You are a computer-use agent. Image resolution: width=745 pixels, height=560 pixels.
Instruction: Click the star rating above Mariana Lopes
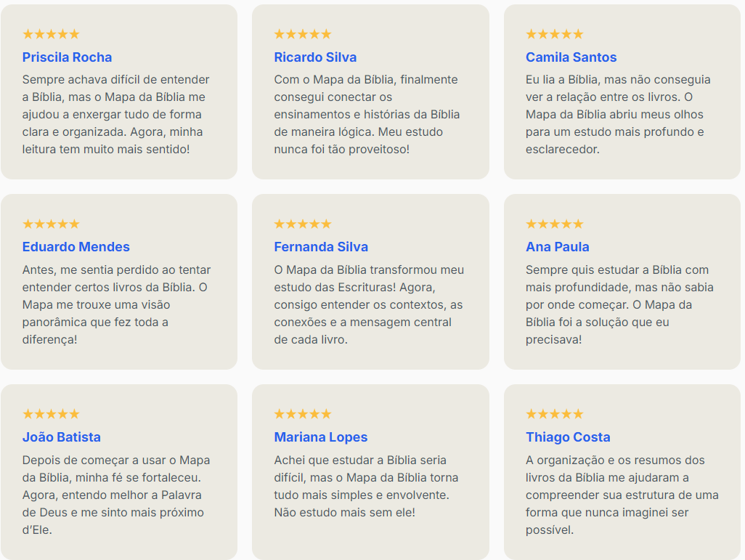(x=302, y=414)
